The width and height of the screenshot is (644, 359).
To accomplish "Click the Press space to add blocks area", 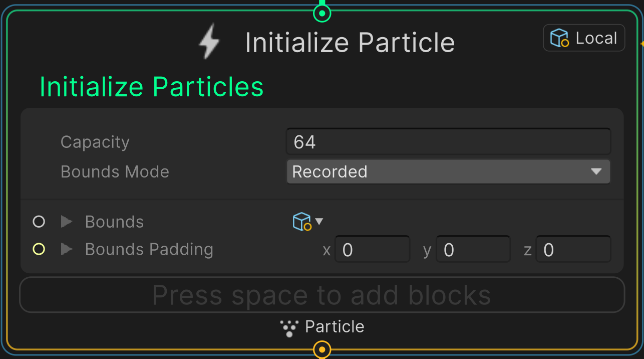I will 322,295.
